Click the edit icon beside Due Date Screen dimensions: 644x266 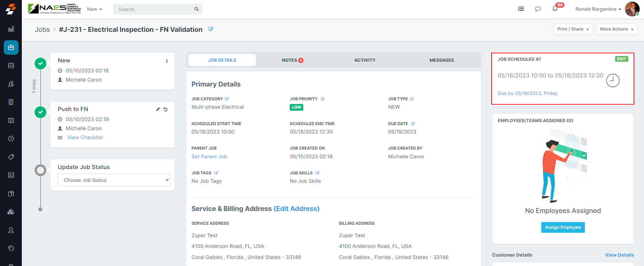413,124
